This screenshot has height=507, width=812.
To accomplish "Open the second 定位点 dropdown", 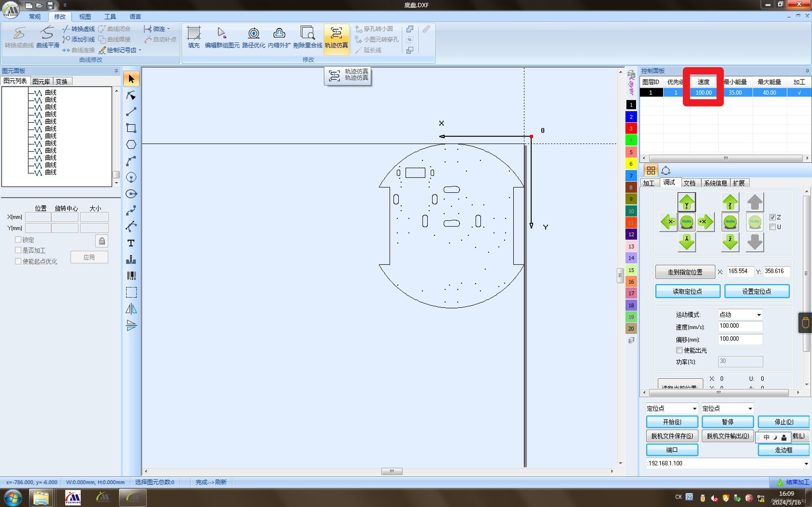I will (x=750, y=408).
